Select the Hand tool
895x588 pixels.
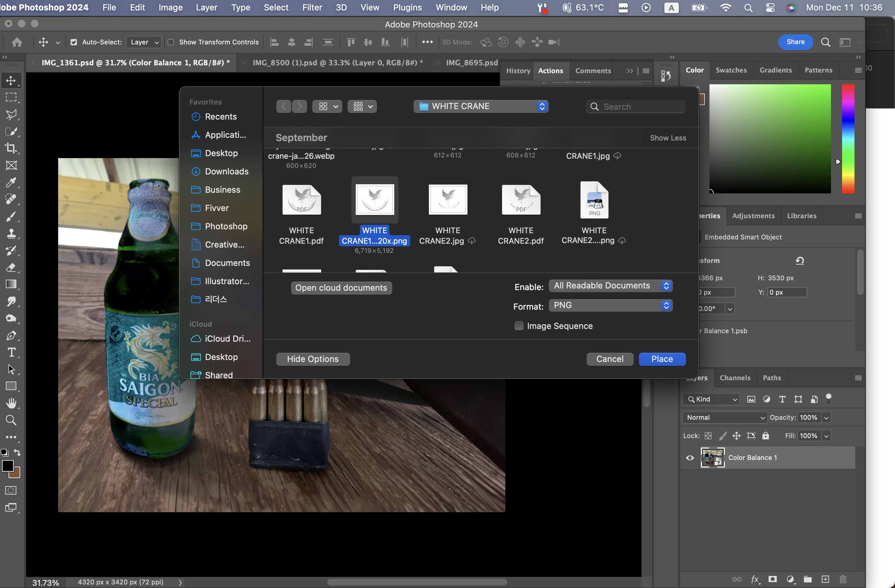click(x=11, y=403)
